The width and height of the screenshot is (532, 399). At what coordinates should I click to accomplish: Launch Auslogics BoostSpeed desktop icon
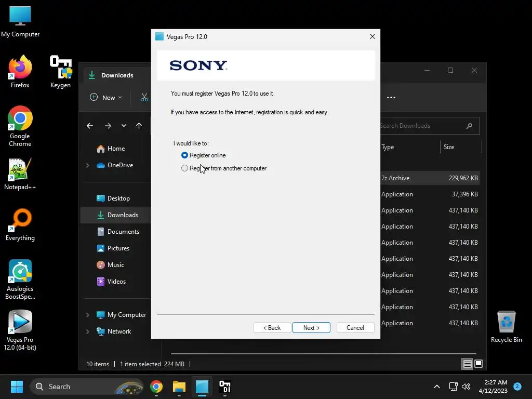(x=20, y=280)
